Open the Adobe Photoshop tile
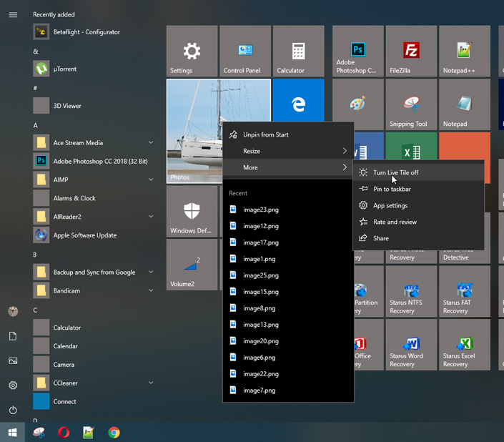 point(358,51)
